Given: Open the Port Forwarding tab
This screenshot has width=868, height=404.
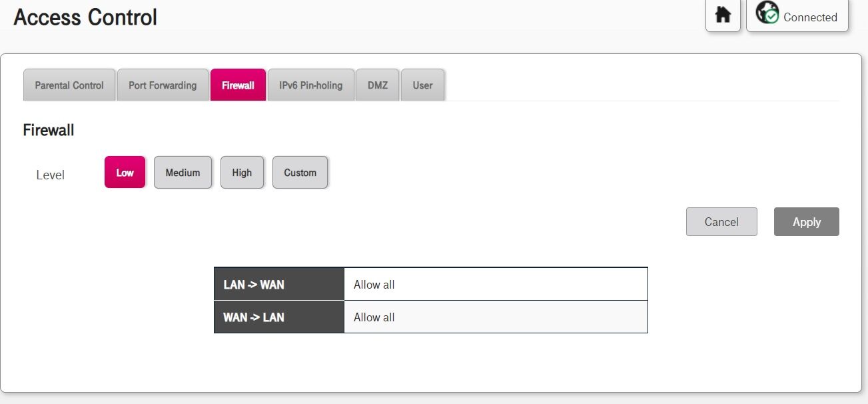Looking at the screenshot, I should click(163, 85).
